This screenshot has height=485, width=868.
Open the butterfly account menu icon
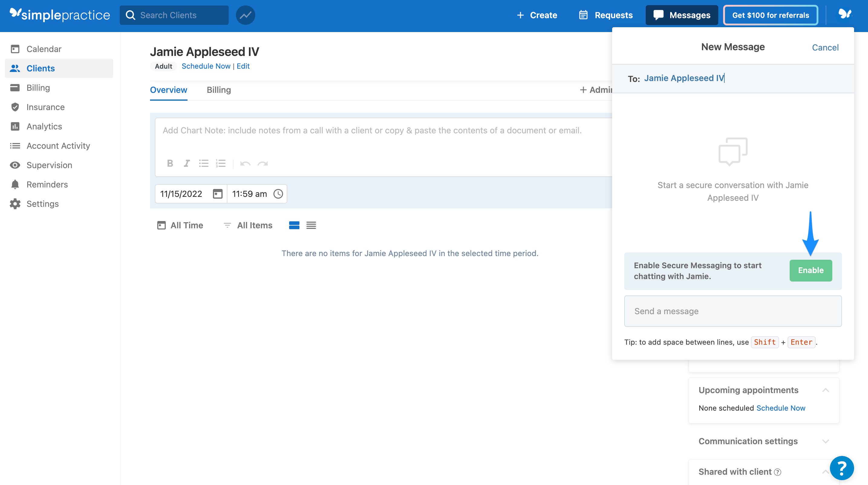coord(844,14)
